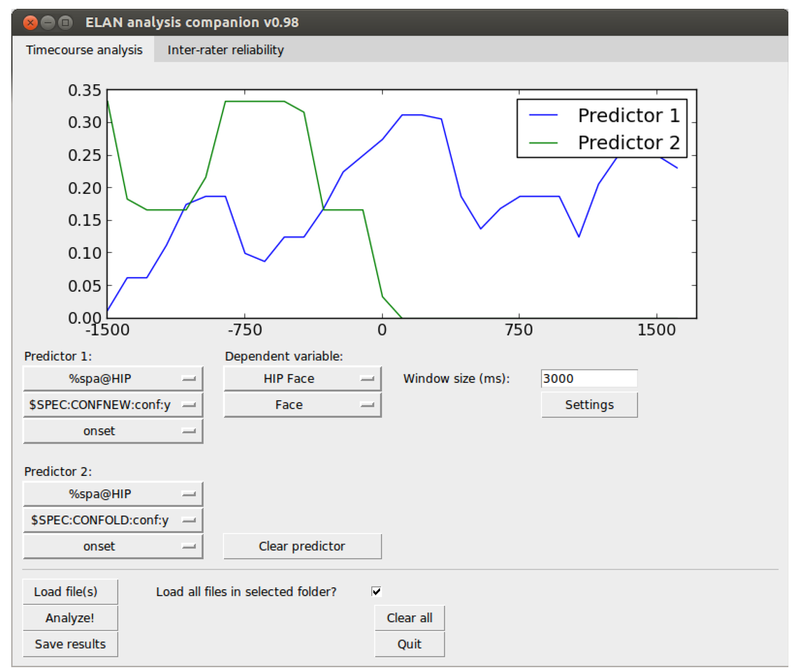Image resolution: width=794 pixels, height=672 pixels.
Task: Click the Settings button
Action: tap(589, 404)
